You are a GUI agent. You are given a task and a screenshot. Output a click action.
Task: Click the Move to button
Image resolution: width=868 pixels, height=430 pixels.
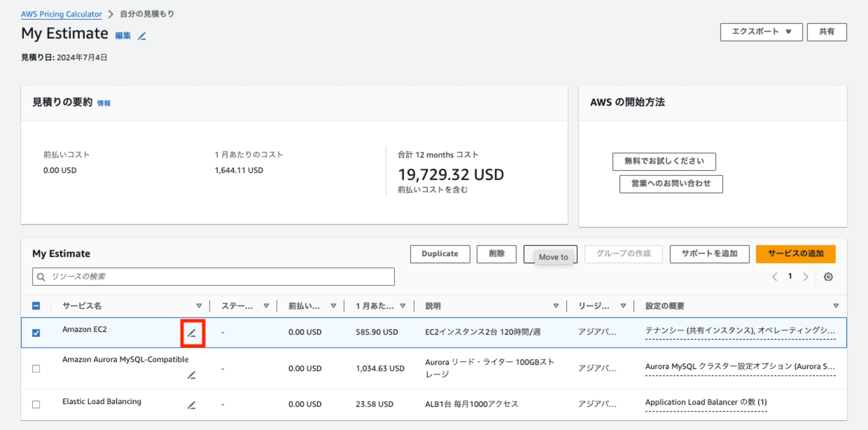click(x=550, y=254)
